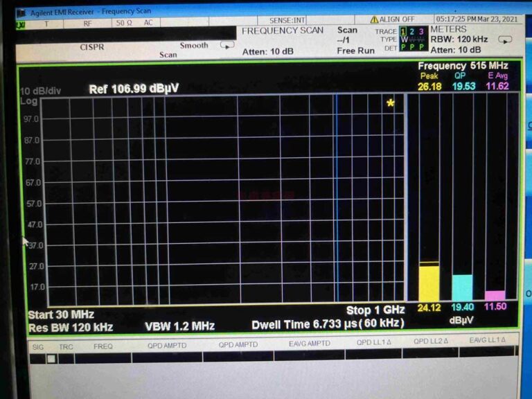This screenshot has width=532, height=399.
Task: Click the AC coupling indicator
Action: [148, 23]
